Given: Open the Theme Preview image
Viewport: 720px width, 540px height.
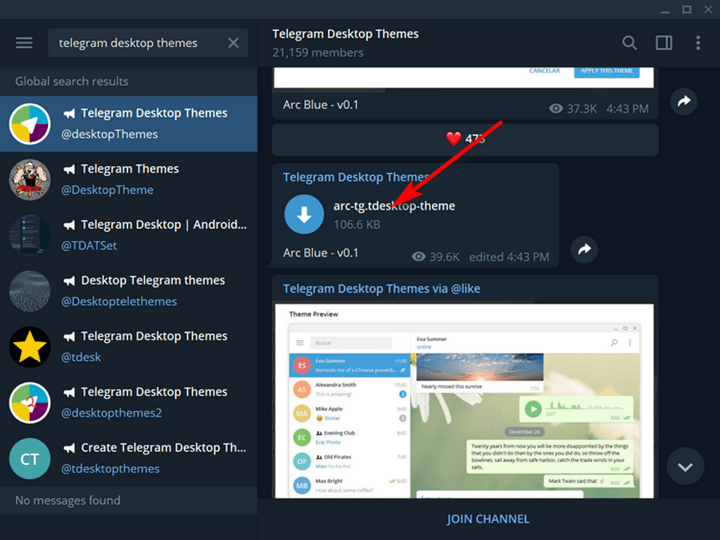Looking at the screenshot, I should [464, 401].
